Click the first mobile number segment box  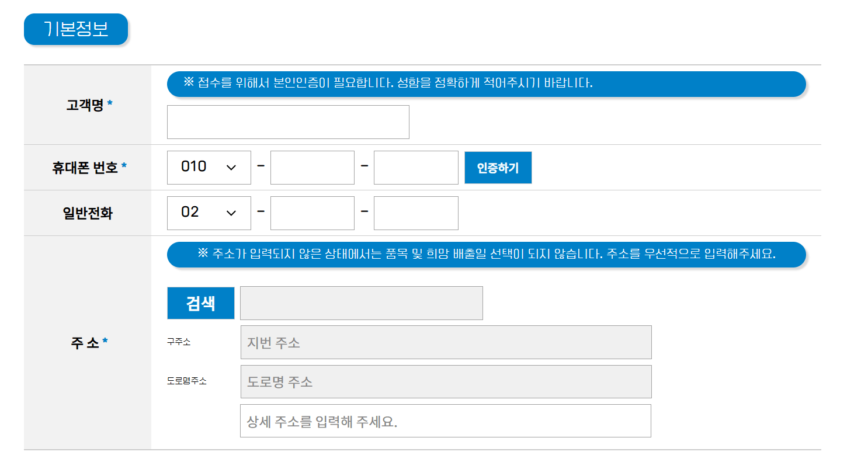pyautogui.click(x=312, y=167)
